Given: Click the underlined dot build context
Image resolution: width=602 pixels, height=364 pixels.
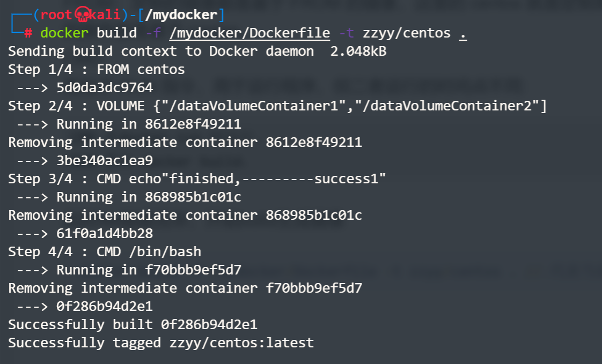Looking at the screenshot, I should pos(462,33).
